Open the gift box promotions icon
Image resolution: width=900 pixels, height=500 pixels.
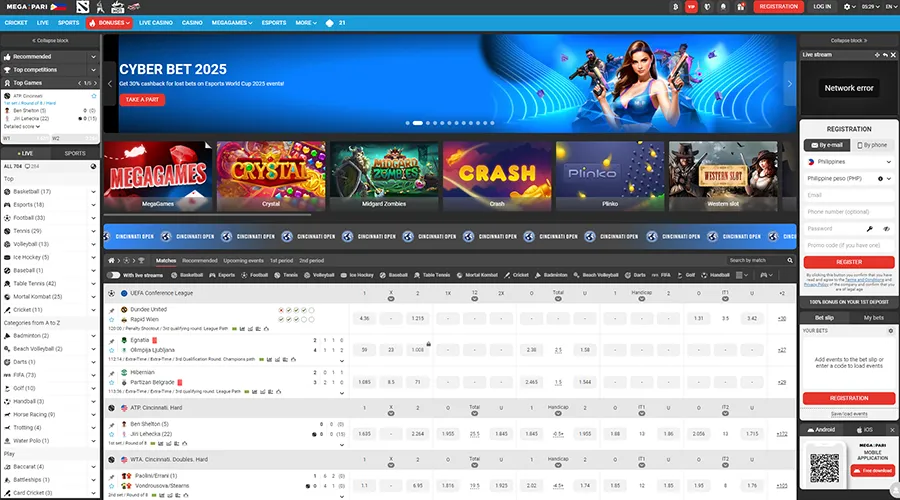point(740,7)
